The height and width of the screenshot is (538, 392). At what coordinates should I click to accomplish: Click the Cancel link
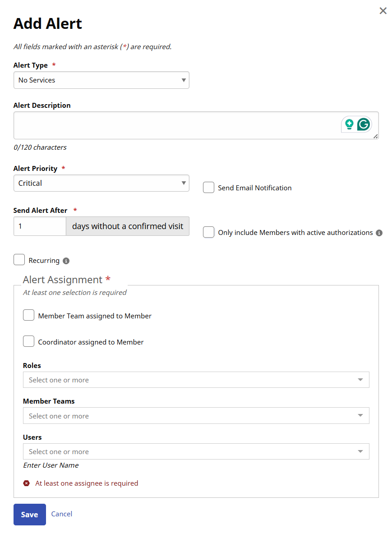[x=62, y=514]
